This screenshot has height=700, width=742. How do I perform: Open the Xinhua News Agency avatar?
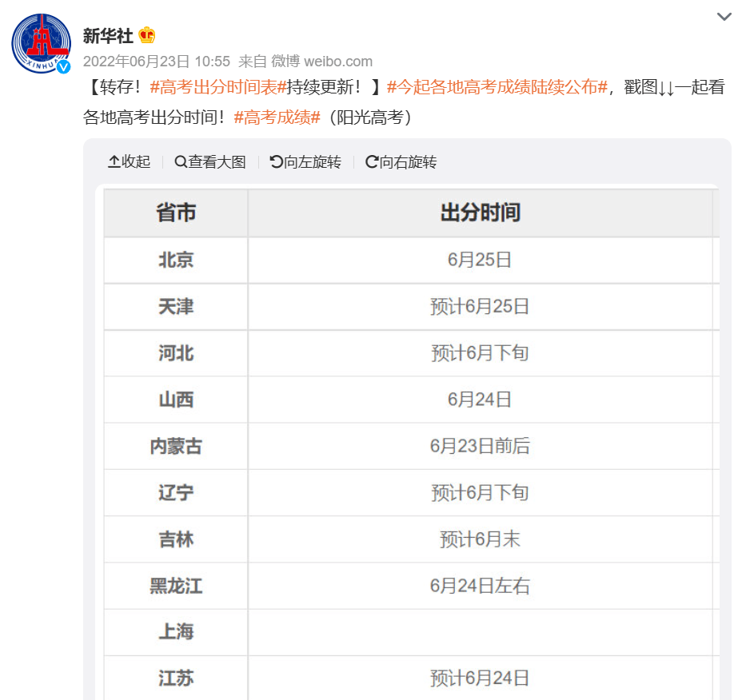(41, 43)
